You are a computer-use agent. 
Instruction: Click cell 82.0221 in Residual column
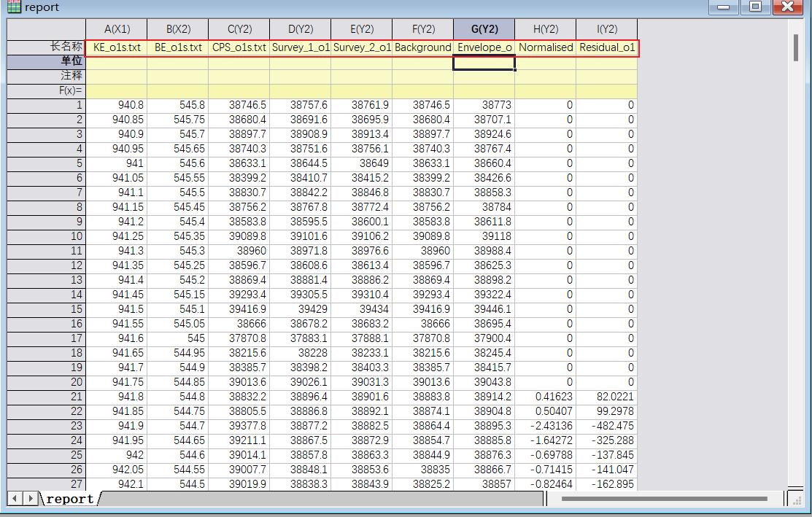click(x=606, y=397)
